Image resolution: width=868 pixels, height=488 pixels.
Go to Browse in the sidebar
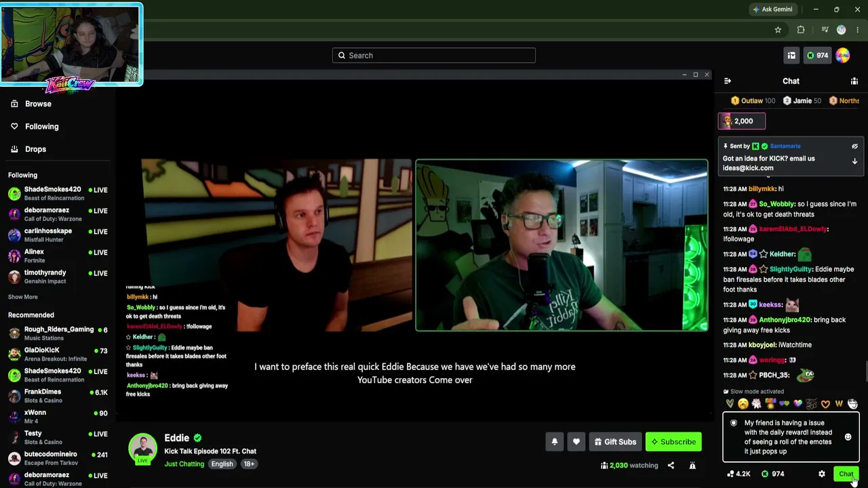(x=38, y=104)
